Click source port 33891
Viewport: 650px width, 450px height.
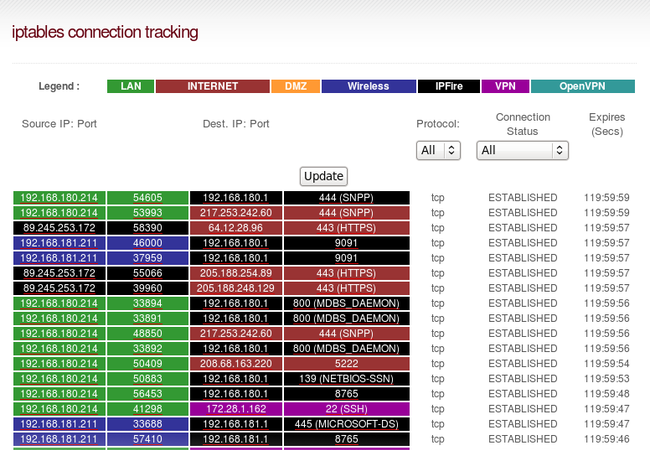[148, 319]
